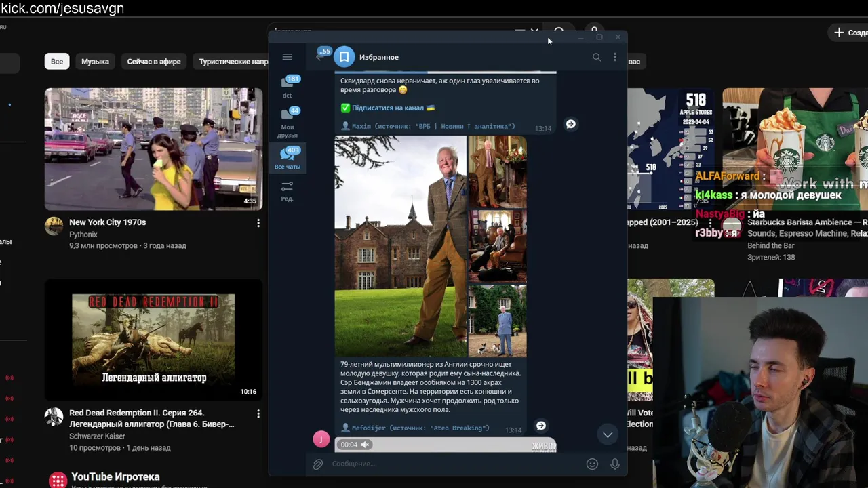
Task: Open Behind the Bar channel link
Action: click(x=770, y=245)
